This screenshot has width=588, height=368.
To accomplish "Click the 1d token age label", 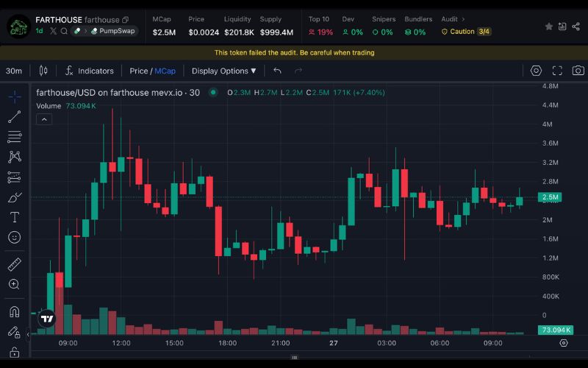I will pyautogui.click(x=40, y=31).
